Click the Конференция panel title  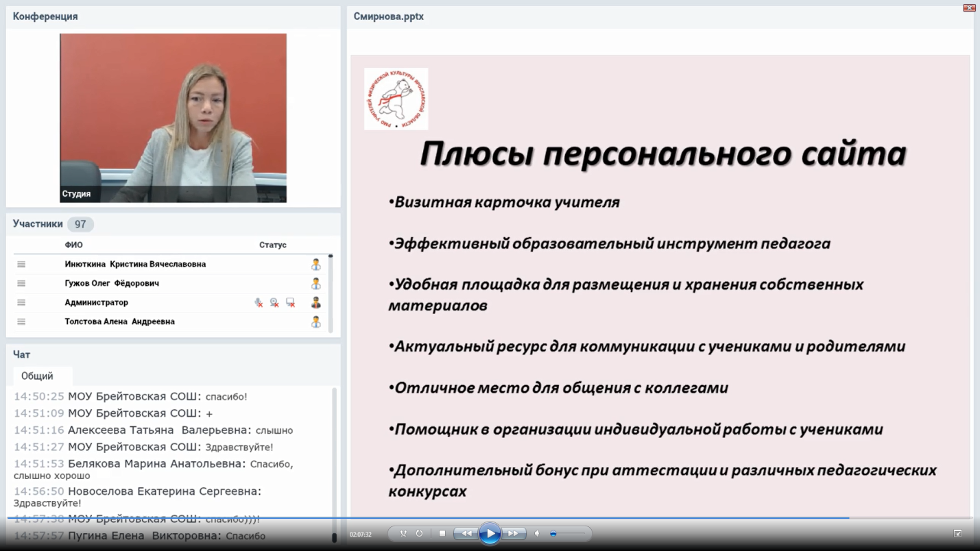coord(45,16)
